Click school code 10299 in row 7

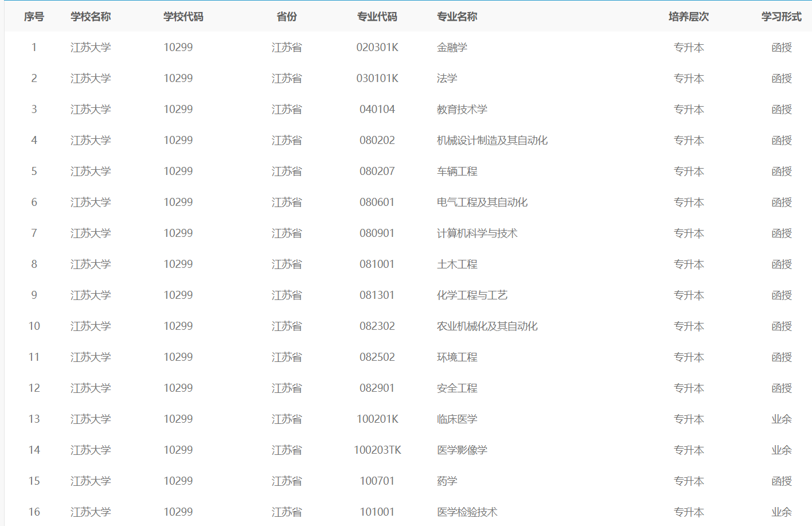(178, 233)
